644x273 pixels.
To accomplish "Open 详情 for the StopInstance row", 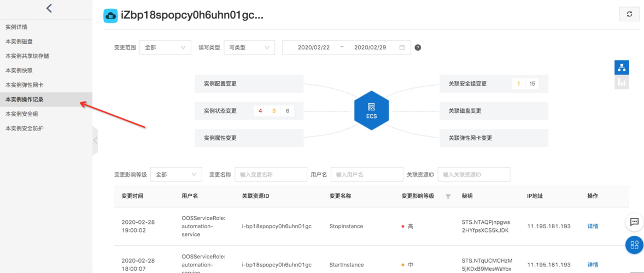I will click(593, 226).
